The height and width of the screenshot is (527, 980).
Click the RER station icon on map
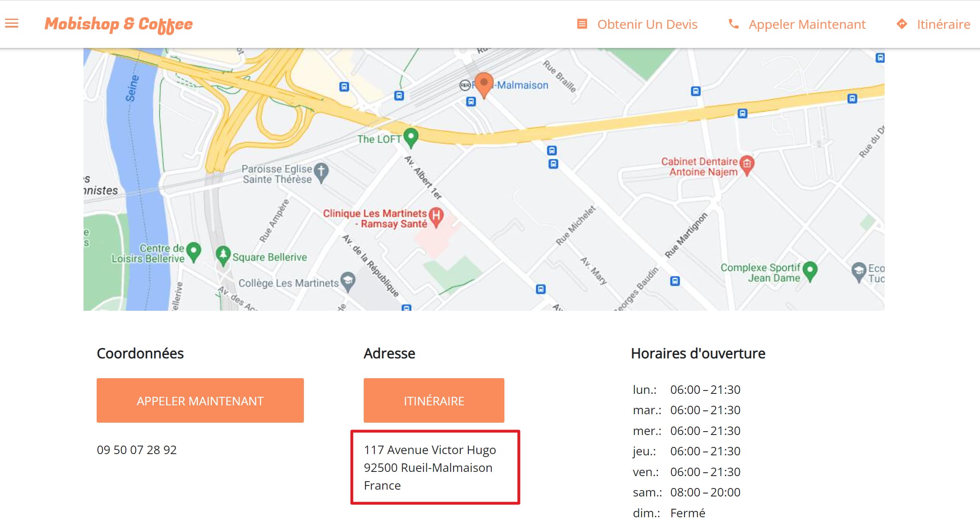click(465, 85)
